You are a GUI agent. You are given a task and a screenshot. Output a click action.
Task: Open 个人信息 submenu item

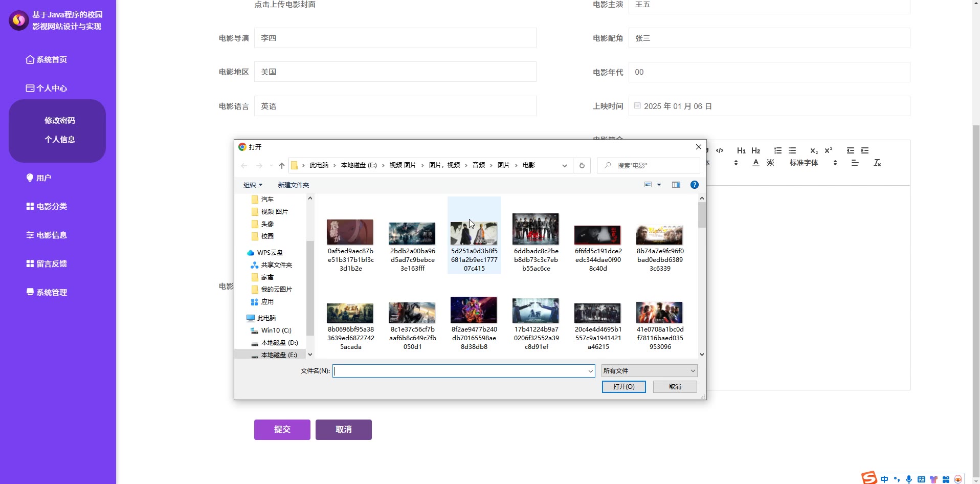click(60, 139)
